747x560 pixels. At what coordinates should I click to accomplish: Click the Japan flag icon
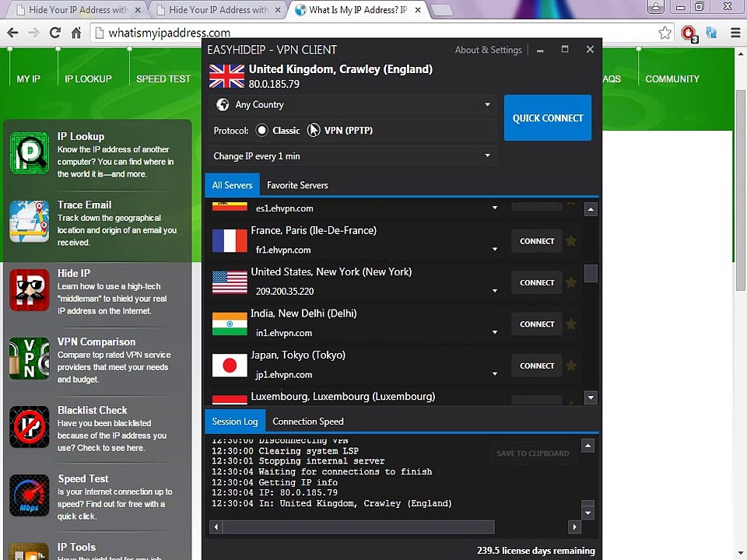coord(230,366)
